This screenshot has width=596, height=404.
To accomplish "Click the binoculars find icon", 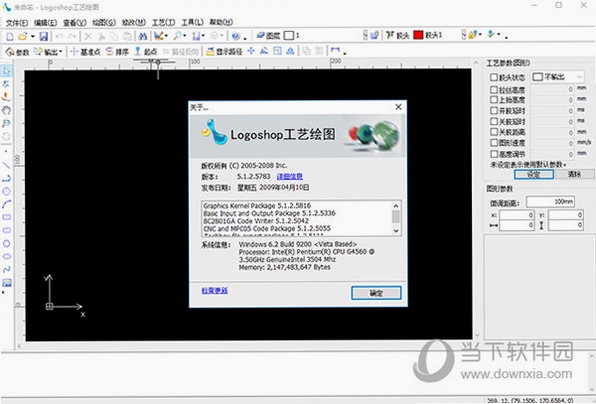I will (x=143, y=36).
